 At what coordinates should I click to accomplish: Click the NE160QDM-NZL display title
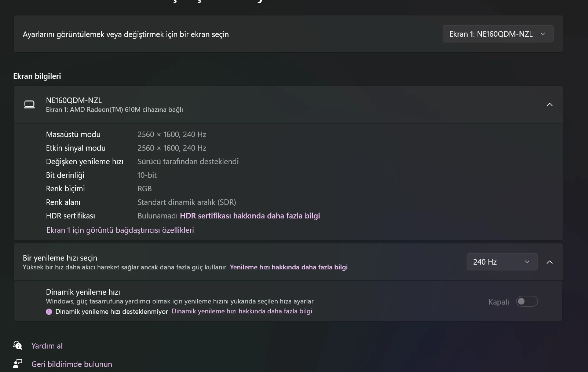(x=74, y=100)
